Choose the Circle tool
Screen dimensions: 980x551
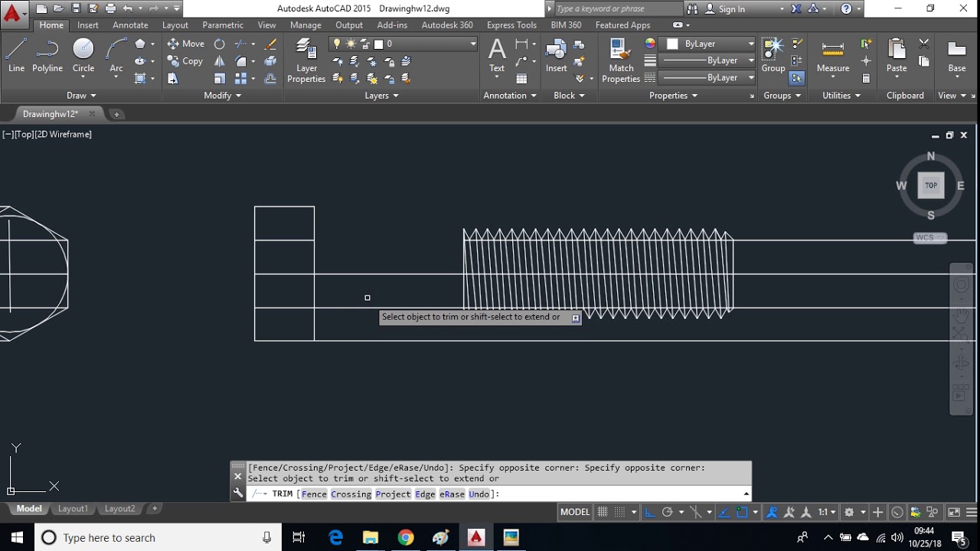(x=83, y=55)
